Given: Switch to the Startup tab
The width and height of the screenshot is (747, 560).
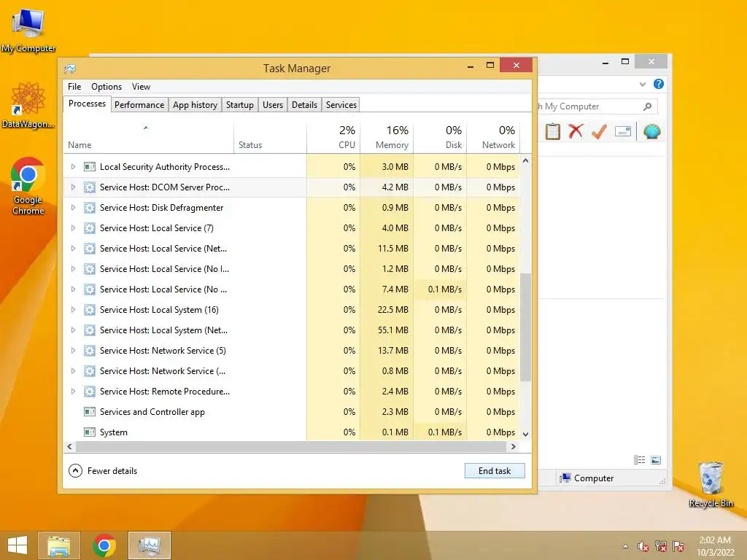Looking at the screenshot, I should click(239, 105).
